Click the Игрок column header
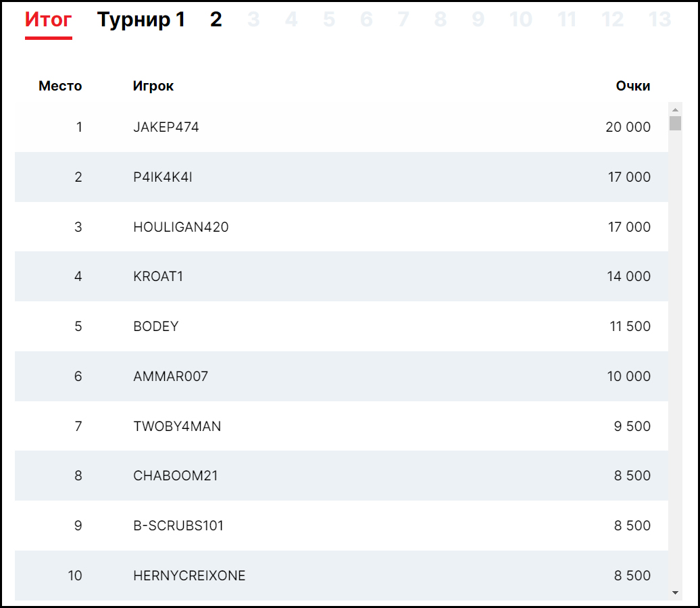The height and width of the screenshot is (608, 700). (x=153, y=86)
